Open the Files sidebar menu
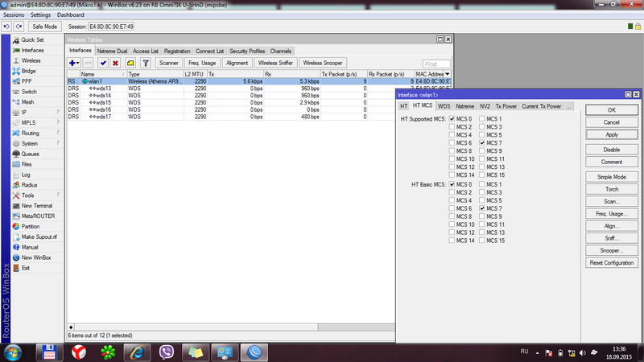 click(x=27, y=164)
